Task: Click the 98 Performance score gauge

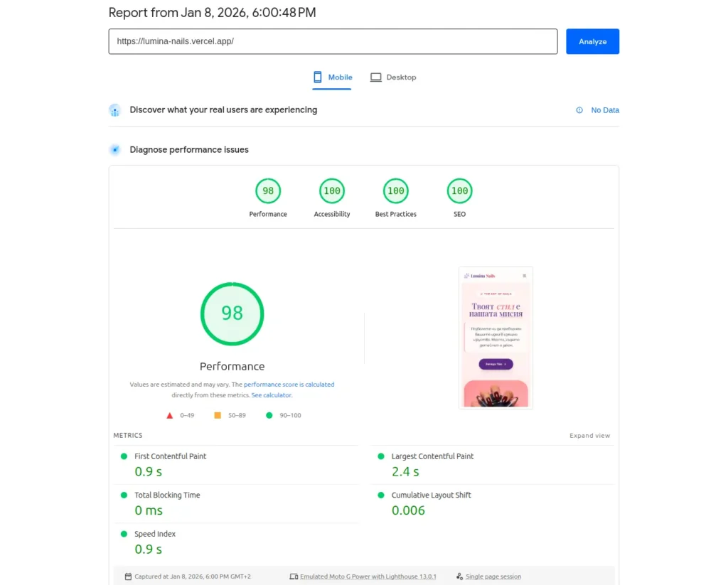Action: click(232, 313)
